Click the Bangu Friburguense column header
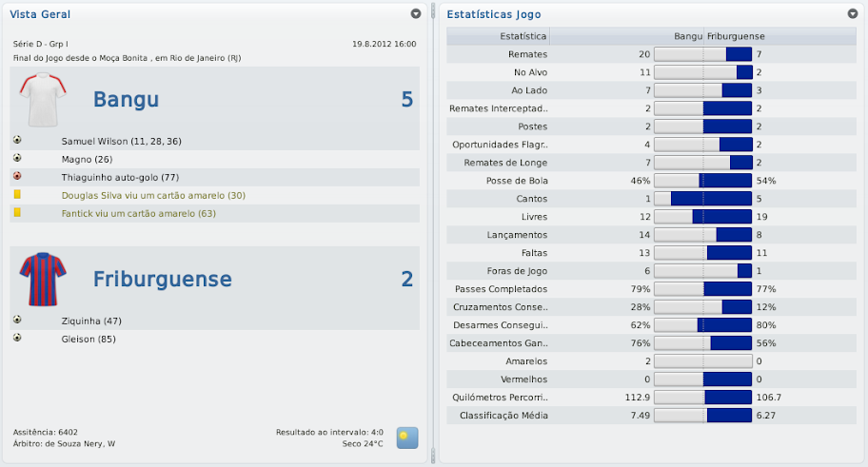This screenshot has width=868, height=467. point(720,36)
